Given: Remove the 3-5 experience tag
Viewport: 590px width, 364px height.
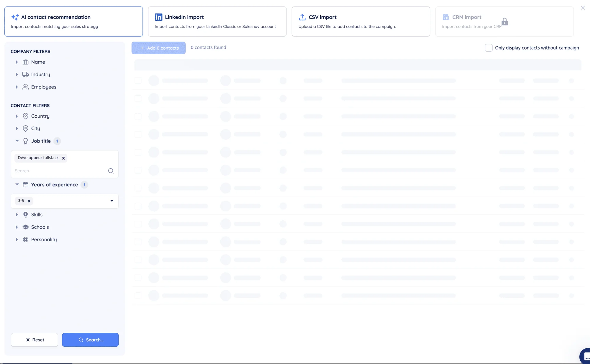Looking at the screenshot, I should coord(29,201).
